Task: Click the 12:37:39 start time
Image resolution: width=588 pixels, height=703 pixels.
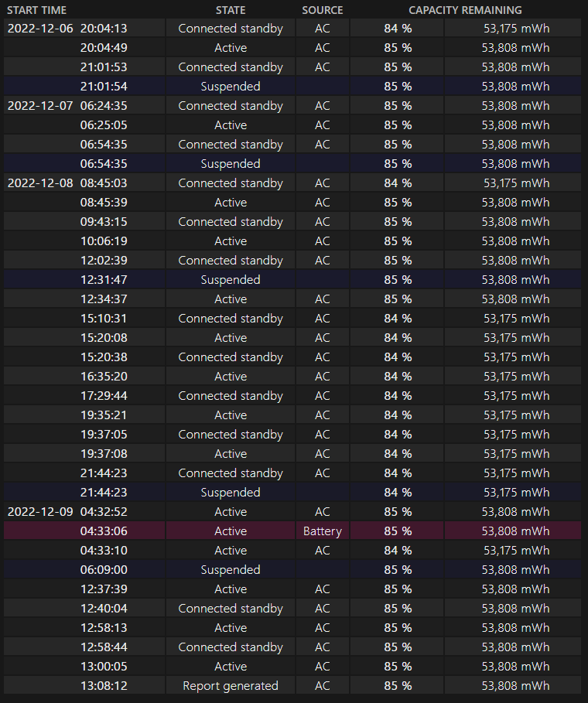Action: click(104, 589)
